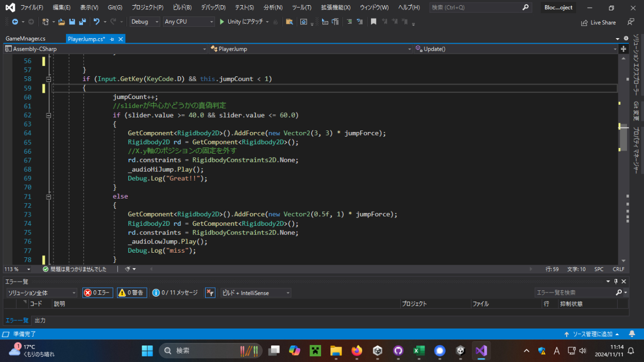The height and width of the screenshot is (362, 644).
Task: Expand the Any CPU platform dropdown
Action: click(189, 22)
